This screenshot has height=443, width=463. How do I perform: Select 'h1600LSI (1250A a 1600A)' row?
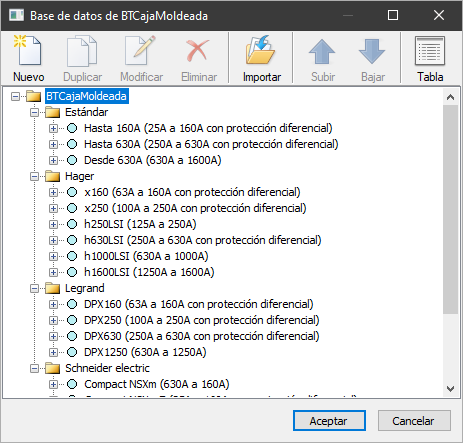[149, 272]
